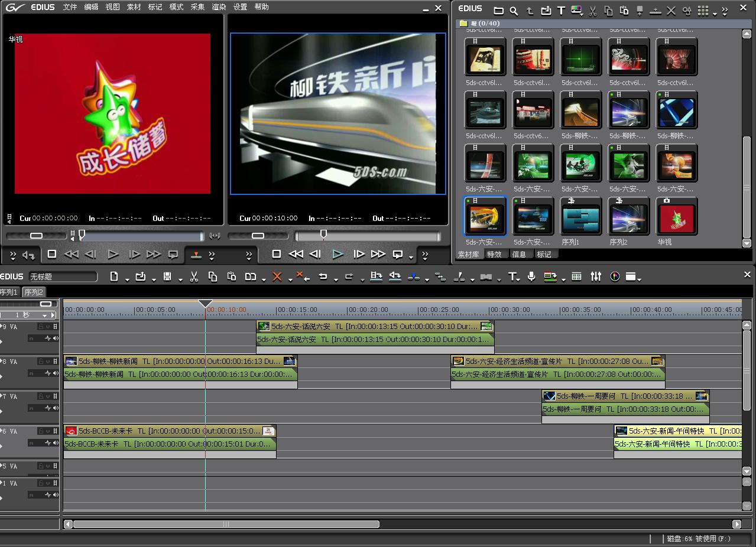Image resolution: width=756 pixels, height=547 pixels.
Task: Toggle lock on track 9 VA
Action: [41, 327]
